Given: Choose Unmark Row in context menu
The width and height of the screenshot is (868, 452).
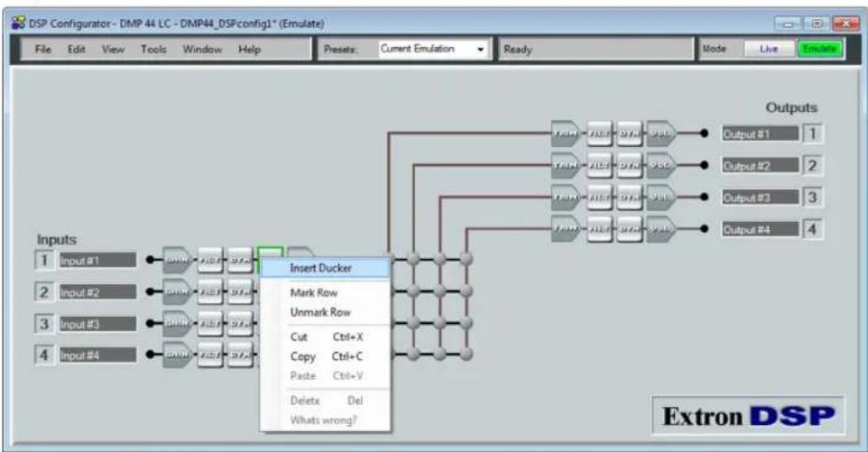Looking at the screenshot, I should coord(326,312).
